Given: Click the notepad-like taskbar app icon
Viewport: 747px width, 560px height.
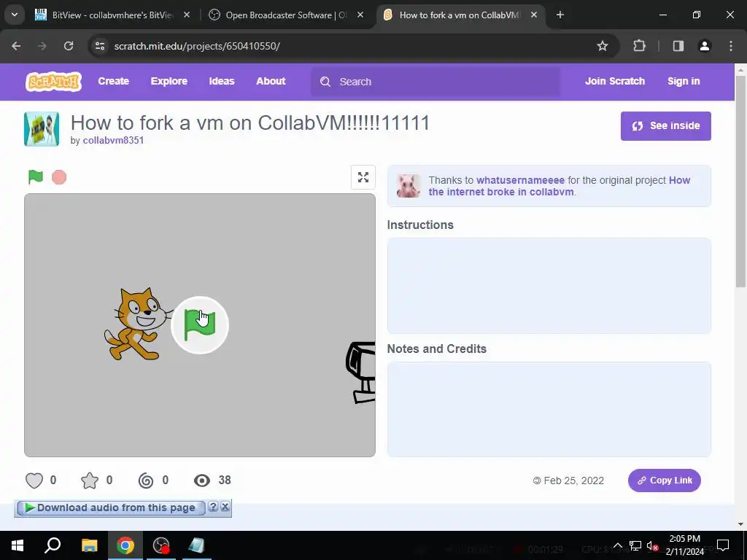Looking at the screenshot, I should tap(196, 545).
